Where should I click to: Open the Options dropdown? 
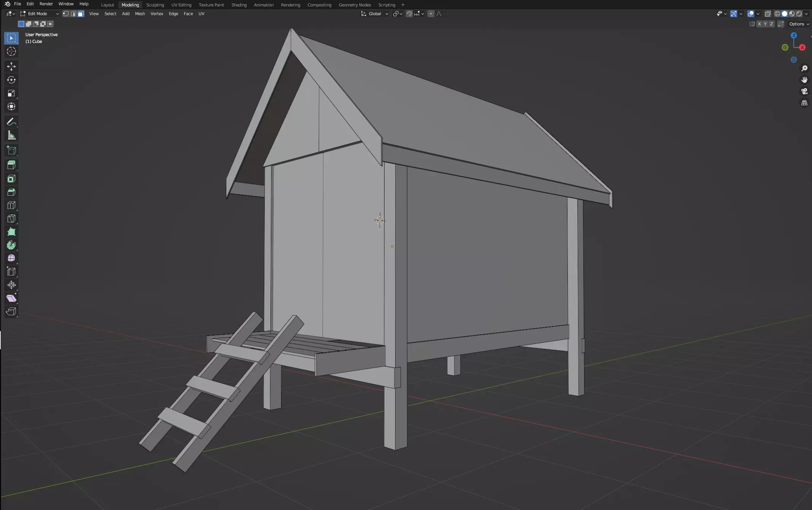pyautogui.click(x=799, y=24)
